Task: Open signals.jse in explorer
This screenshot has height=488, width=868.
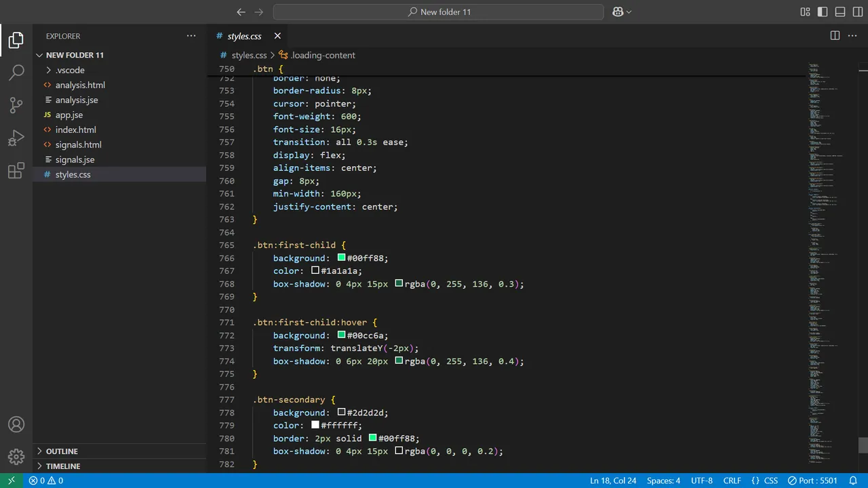Action: 119,159
